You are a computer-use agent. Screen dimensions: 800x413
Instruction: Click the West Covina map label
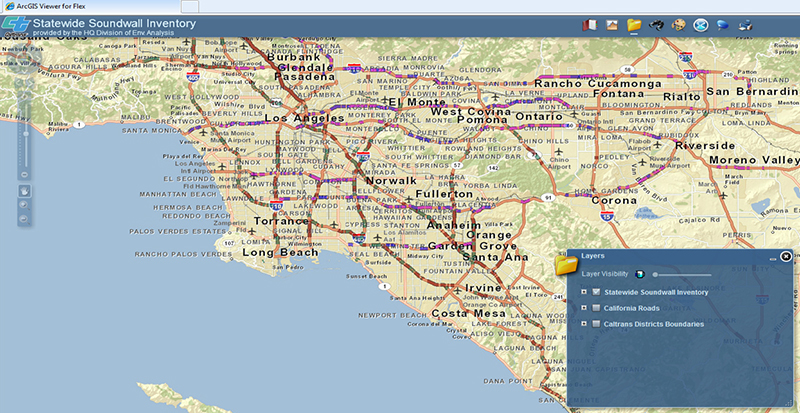tap(470, 111)
